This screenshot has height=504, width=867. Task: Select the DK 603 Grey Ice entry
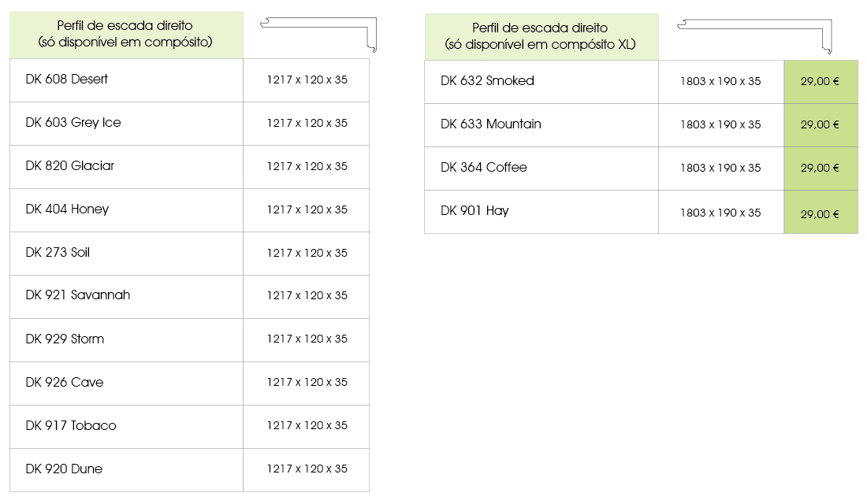(73, 123)
